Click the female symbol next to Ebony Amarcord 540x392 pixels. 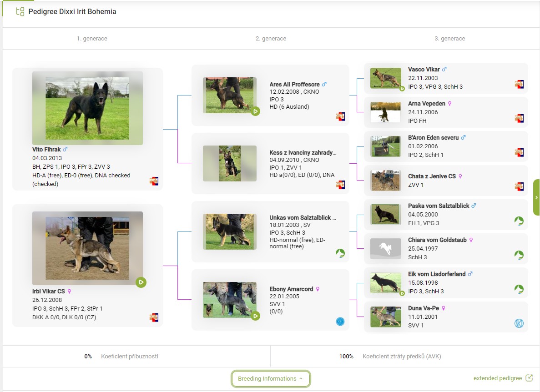[318, 289]
